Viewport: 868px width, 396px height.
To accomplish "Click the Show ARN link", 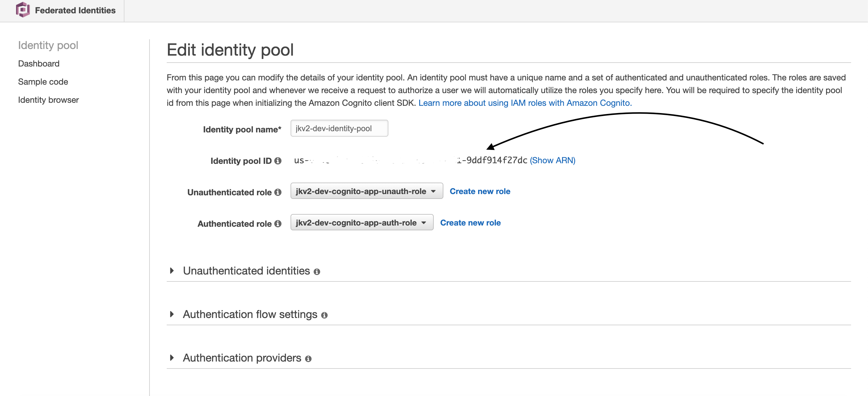I will point(552,160).
